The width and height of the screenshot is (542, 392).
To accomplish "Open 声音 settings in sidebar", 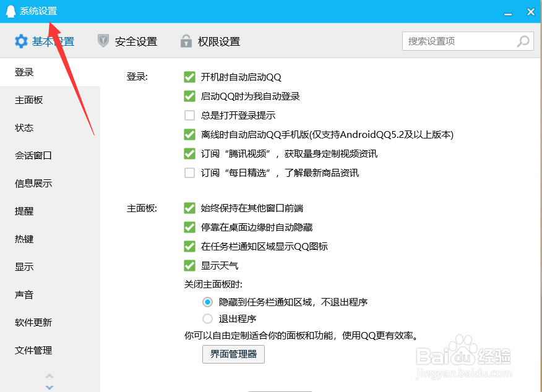I will [x=50, y=294].
